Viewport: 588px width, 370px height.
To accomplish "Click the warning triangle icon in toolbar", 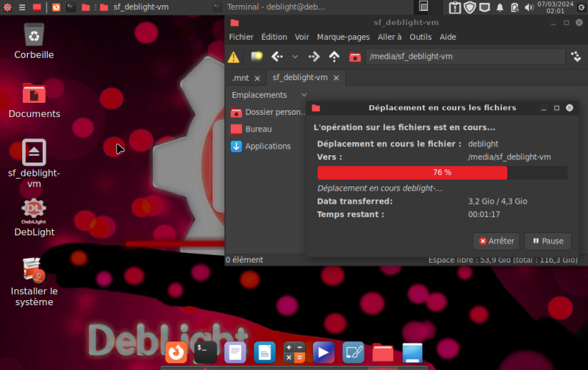I will 233,57.
